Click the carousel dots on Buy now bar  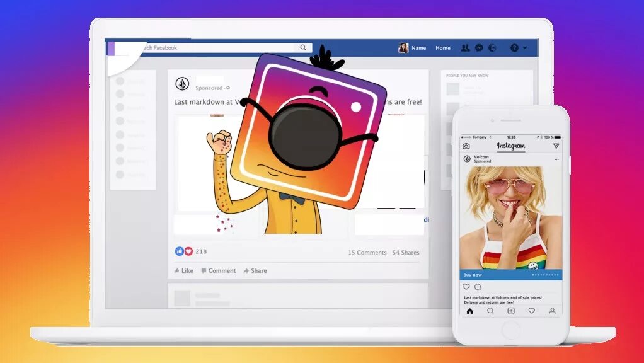(546, 275)
